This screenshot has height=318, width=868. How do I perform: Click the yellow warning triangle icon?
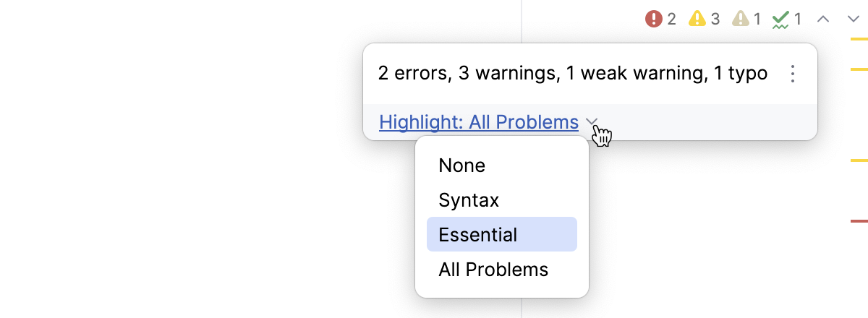click(697, 19)
